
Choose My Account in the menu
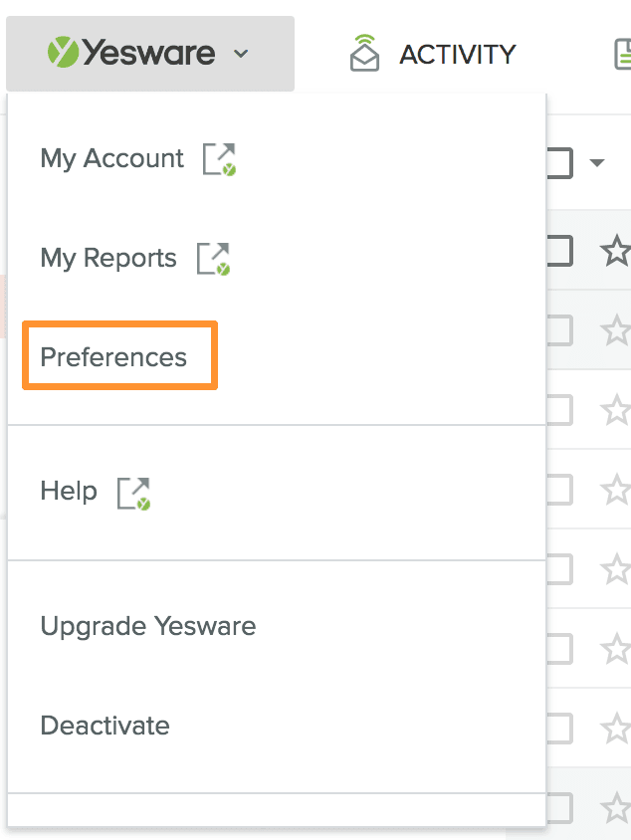pyautogui.click(x=111, y=159)
